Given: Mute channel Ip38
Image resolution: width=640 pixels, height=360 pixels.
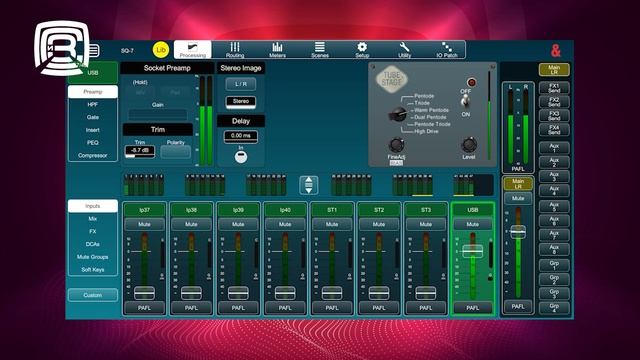Looking at the screenshot, I should [x=191, y=224].
